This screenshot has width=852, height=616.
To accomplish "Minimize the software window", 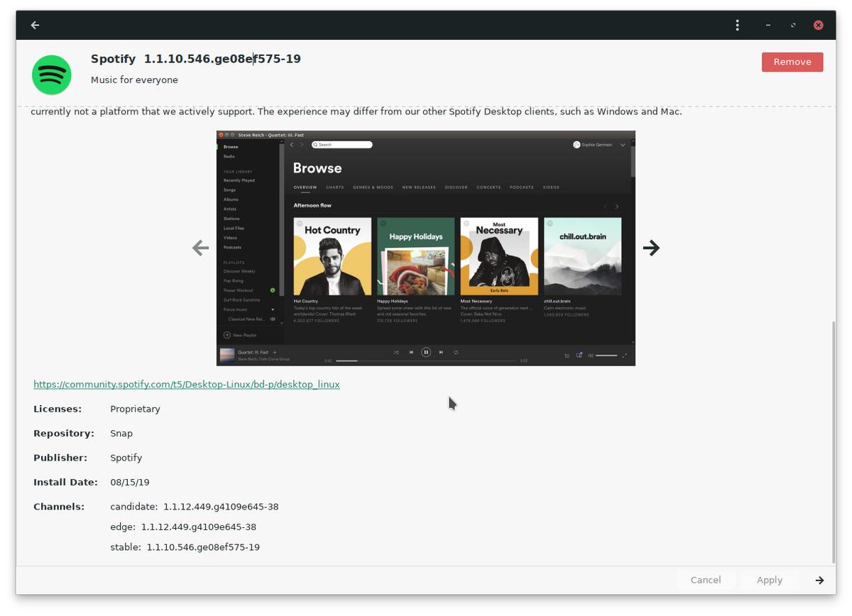I will click(x=768, y=25).
